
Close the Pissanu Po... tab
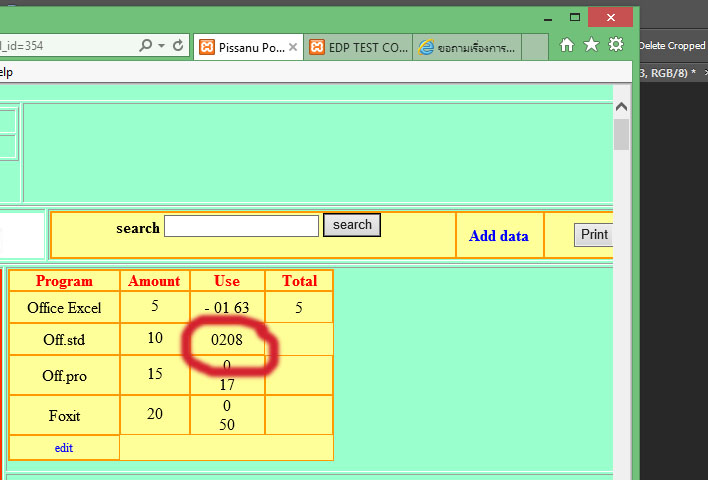pyautogui.click(x=293, y=47)
